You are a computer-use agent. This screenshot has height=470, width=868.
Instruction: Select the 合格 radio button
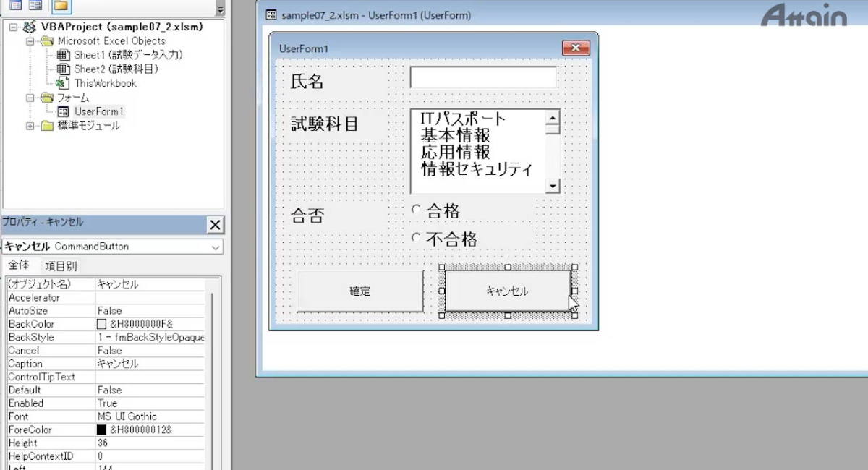click(x=415, y=210)
